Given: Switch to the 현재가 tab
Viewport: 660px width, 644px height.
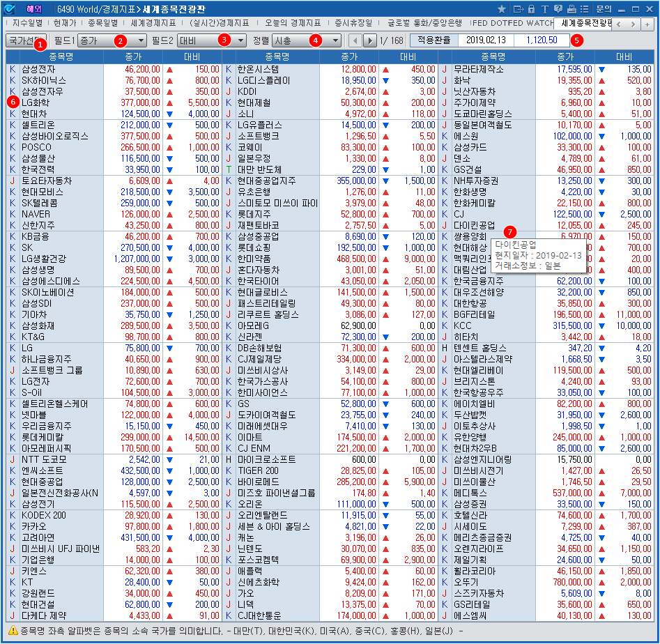Looking at the screenshot, I should click(x=65, y=23).
